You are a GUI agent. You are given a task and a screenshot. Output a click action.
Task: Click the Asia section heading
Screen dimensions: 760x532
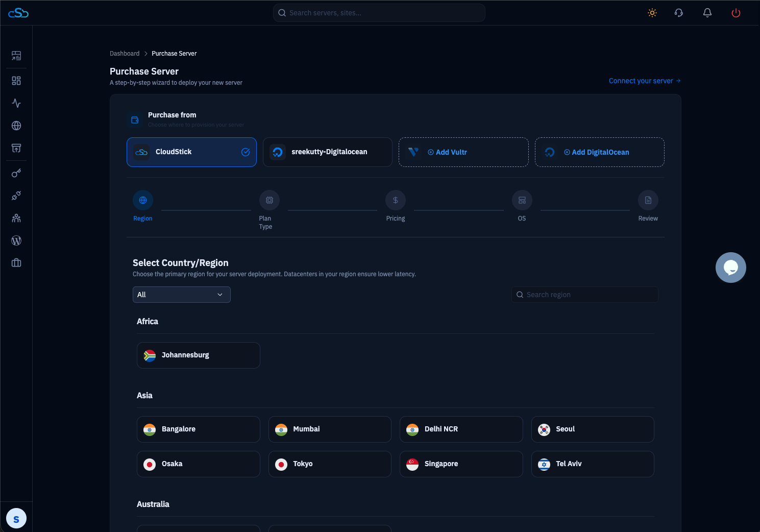144,395
